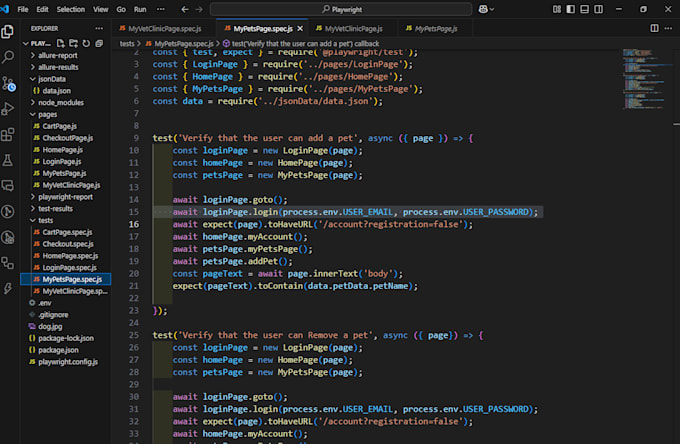Open the Search view in activity bar
Image resolution: width=680 pixels, height=444 pixels.
[x=8, y=57]
